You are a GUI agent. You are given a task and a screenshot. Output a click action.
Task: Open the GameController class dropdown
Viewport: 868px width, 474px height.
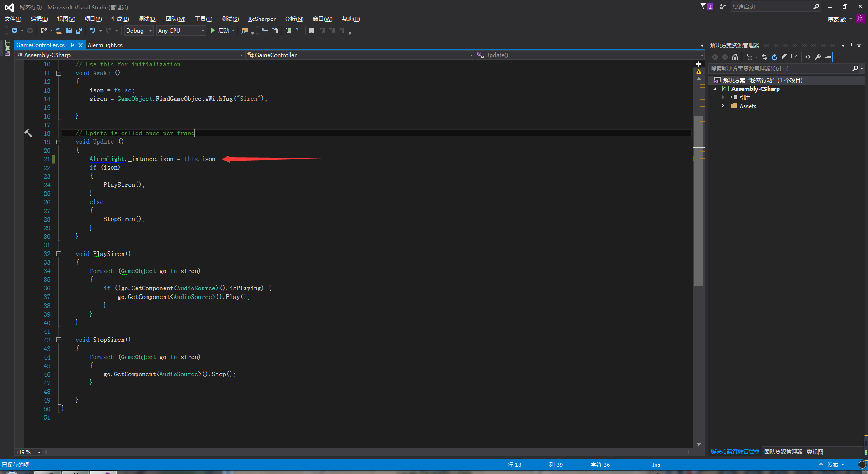point(360,55)
